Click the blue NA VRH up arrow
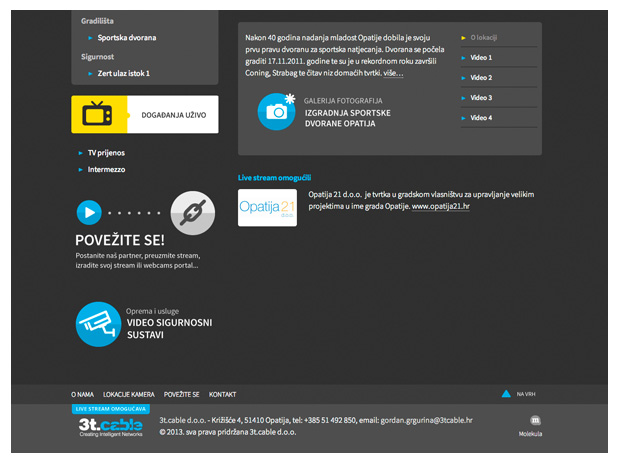This screenshot has height=460, width=620. coord(506,394)
